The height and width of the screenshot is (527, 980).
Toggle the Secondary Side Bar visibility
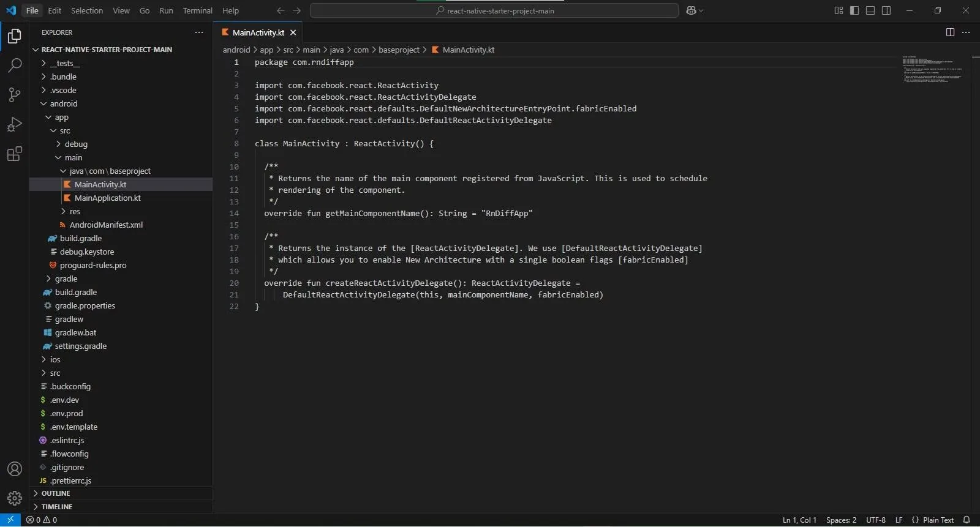click(x=886, y=10)
